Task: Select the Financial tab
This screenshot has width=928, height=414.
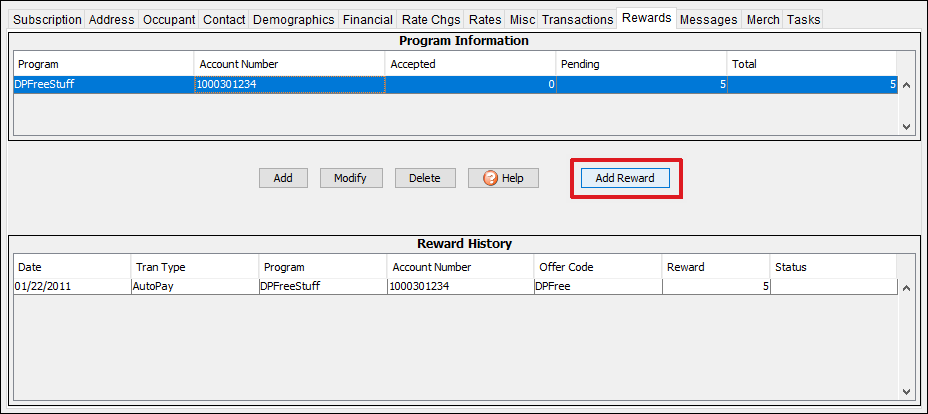Action: [x=367, y=19]
